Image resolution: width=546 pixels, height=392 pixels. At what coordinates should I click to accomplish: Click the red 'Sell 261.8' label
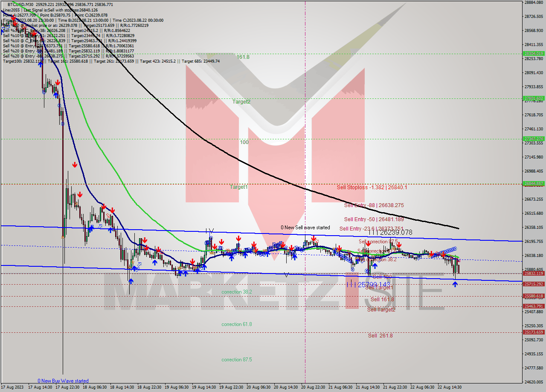click(x=380, y=336)
